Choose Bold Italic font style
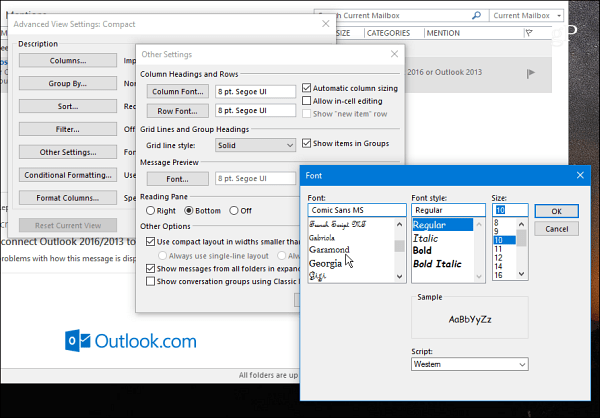The image size is (600, 418). [x=437, y=264]
